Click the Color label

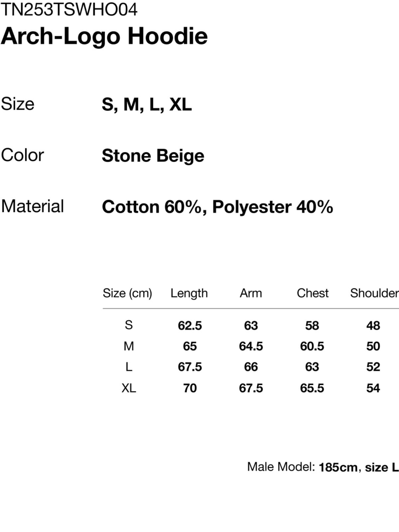click(22, 155)
